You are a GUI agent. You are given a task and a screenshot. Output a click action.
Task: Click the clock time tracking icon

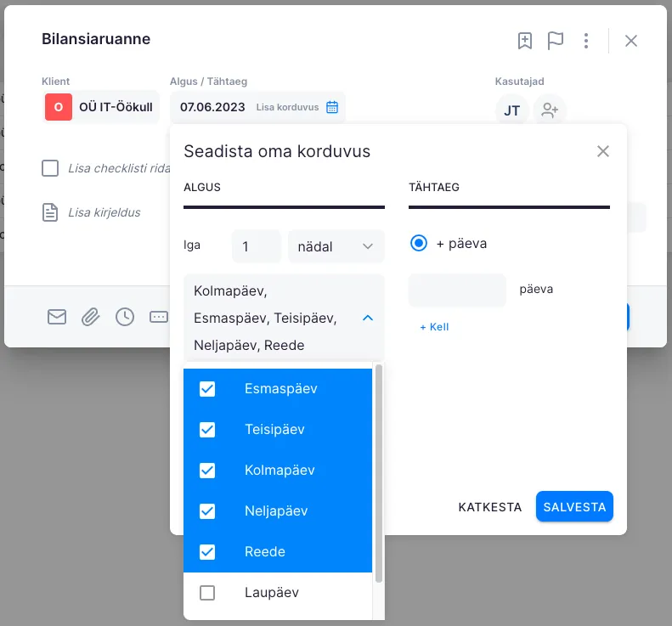(125, 317)
